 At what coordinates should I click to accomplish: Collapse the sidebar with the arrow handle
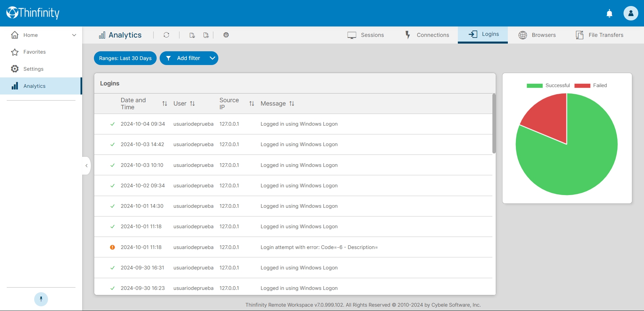coord(87,166)
